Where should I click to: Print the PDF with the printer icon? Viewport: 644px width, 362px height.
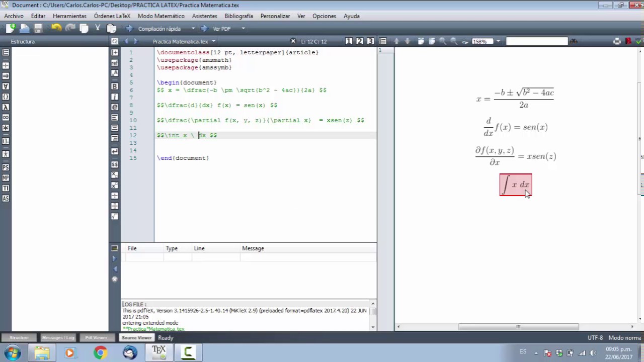click(x=617, y=41)
